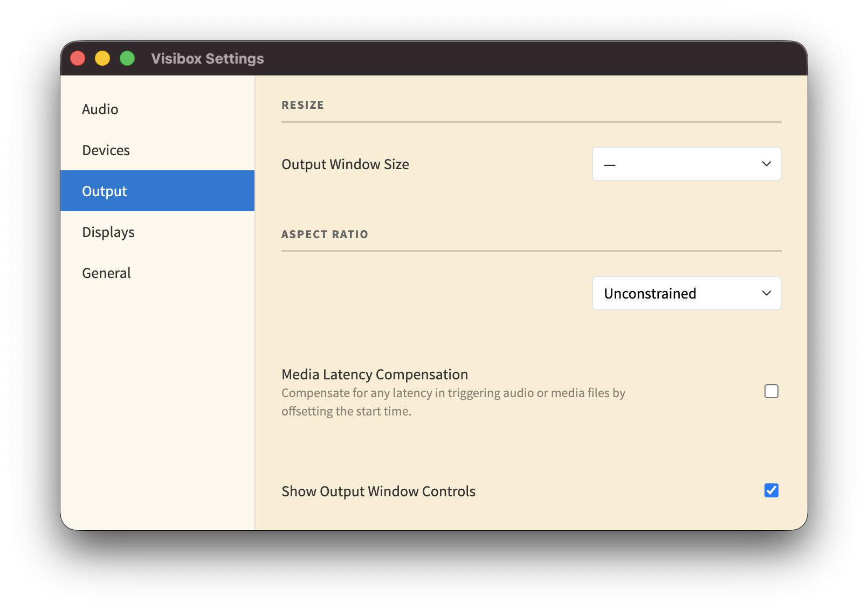The width and height of the screenshot is (868, 610).
Task: Open the General settings section
Action: 106,273
